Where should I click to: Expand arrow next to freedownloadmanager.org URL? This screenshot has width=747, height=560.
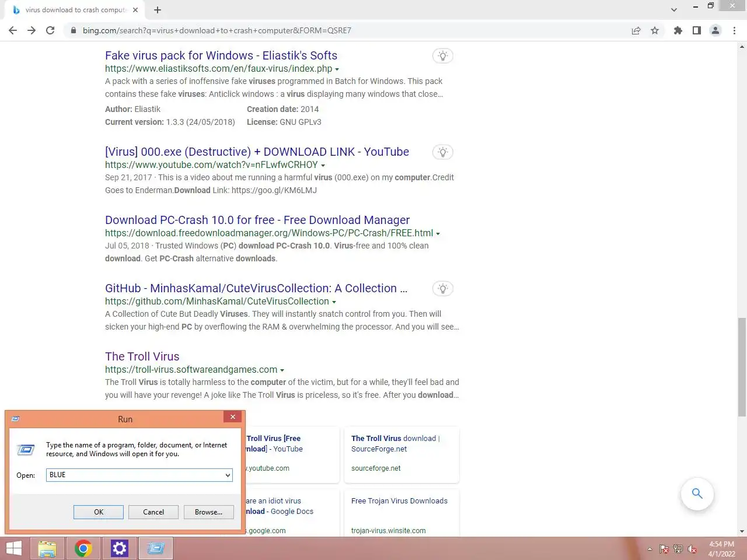pos(438,234)
